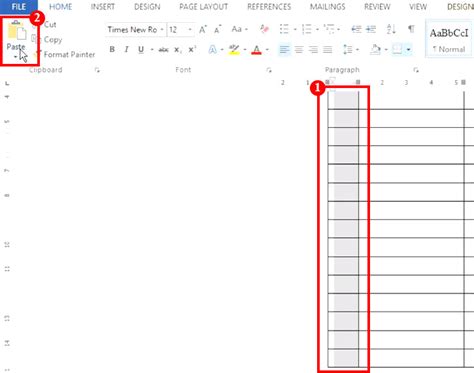Open the DESIGN ribbon tab
The width and height of the screenshot is (474, 373).
147,7
